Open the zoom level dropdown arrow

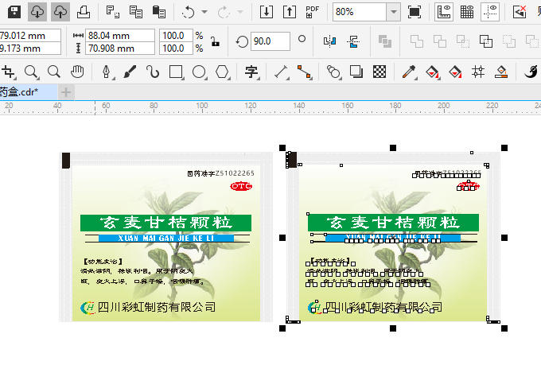click(393, 12)
